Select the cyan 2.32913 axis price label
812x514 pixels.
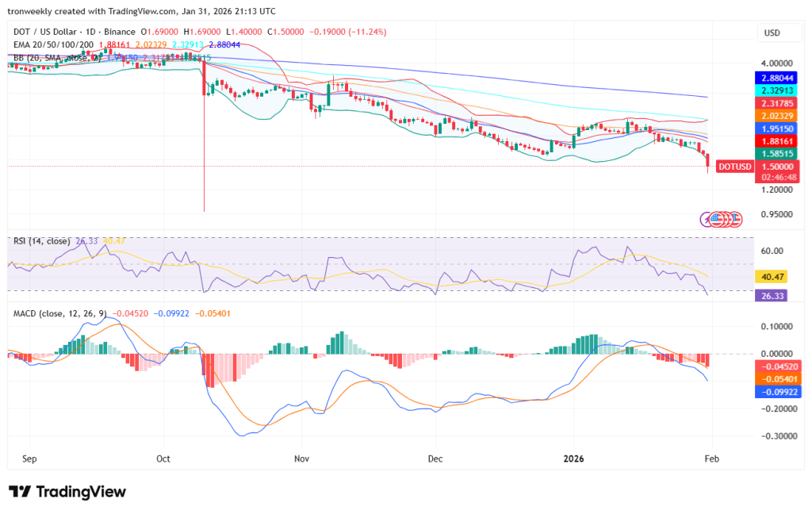(777, 90)
